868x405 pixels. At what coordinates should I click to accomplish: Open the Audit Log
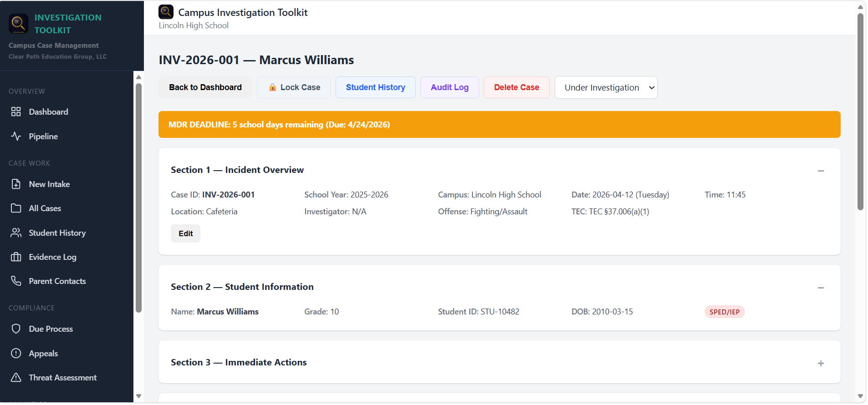(449, 87)
